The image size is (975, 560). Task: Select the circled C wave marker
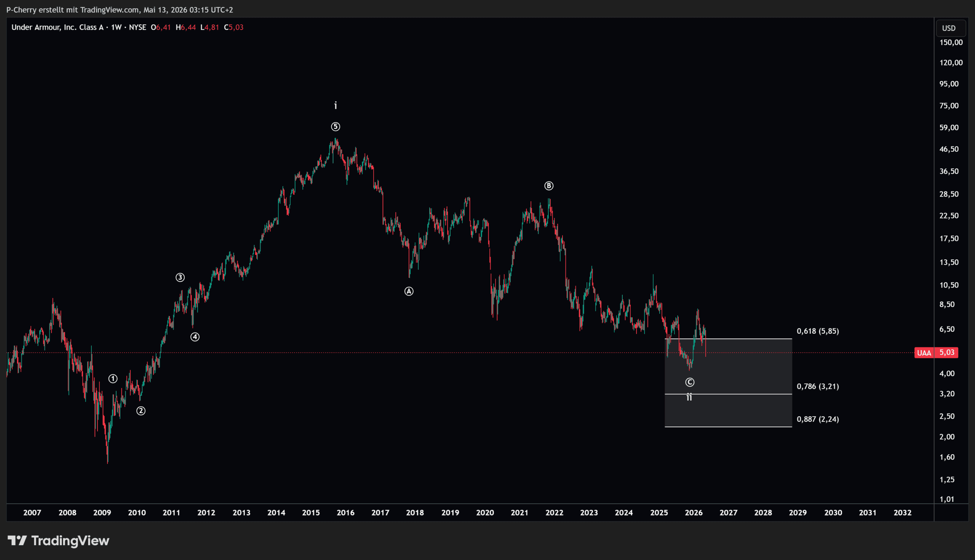point(690,382)
